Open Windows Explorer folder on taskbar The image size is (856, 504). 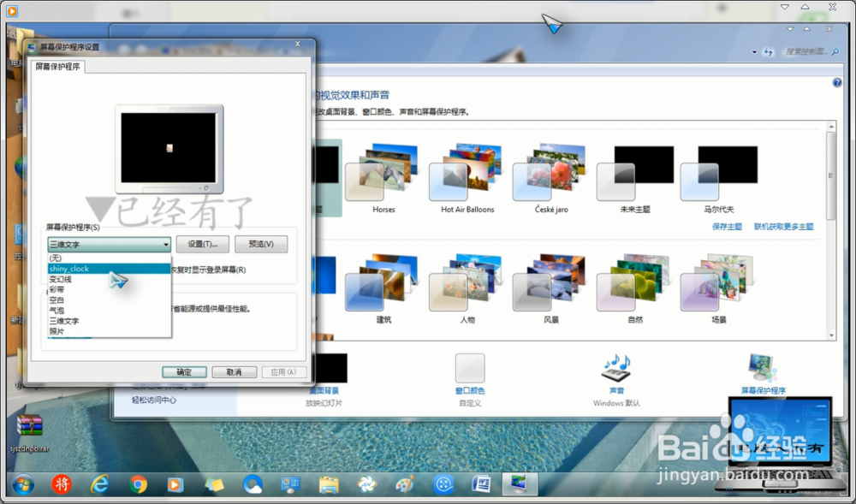(x=329, y=484)
